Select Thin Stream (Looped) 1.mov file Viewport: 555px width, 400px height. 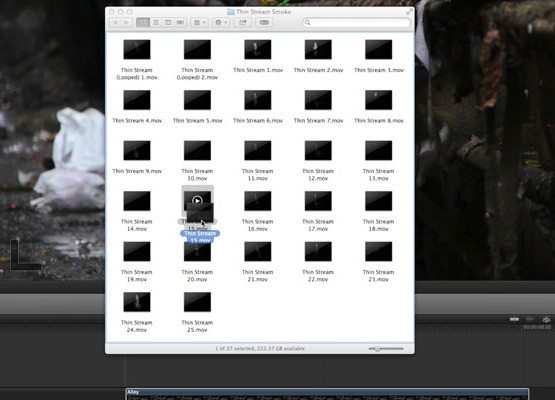point(137,59)
